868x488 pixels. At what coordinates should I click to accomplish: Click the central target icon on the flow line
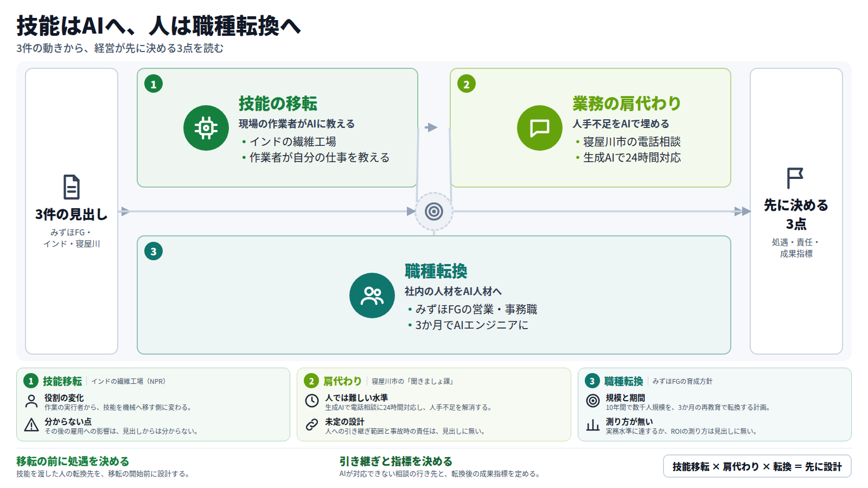coord(434,211)
